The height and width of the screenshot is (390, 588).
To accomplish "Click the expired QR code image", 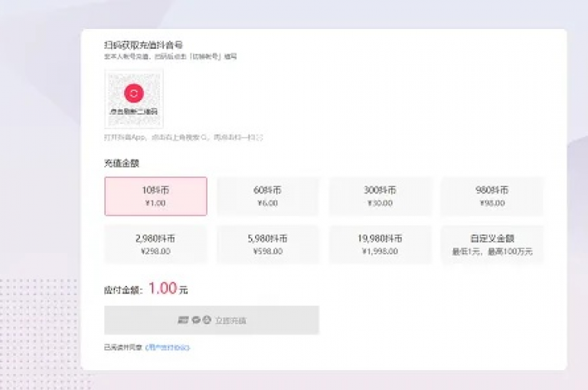I will coord(134,99).
